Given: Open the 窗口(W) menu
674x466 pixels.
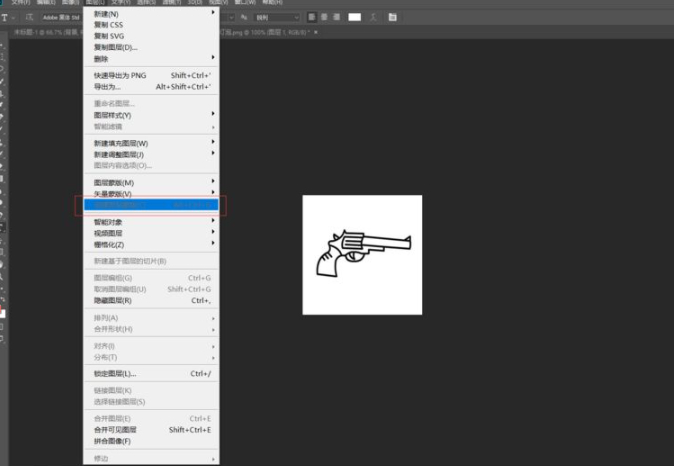Looking at the screenshot, I should tap(245, 2).
